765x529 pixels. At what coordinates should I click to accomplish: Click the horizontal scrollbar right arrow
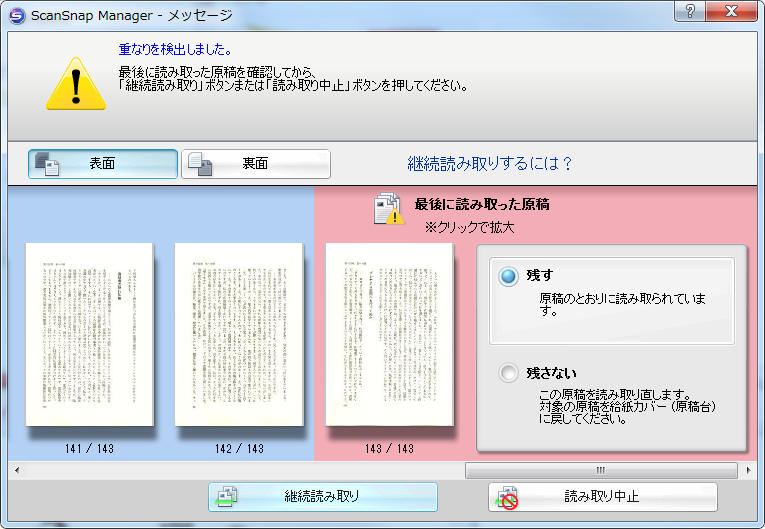click(749, 469)
